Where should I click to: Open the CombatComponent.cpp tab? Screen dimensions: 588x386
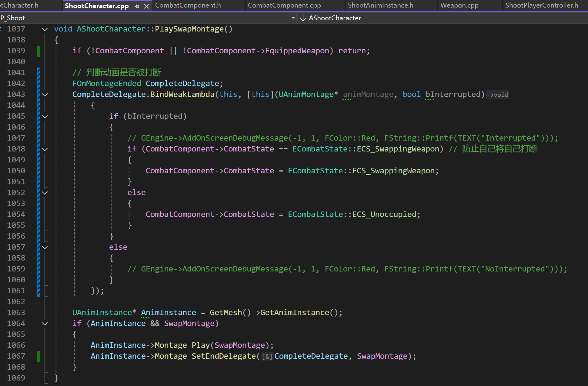(284, 5)
